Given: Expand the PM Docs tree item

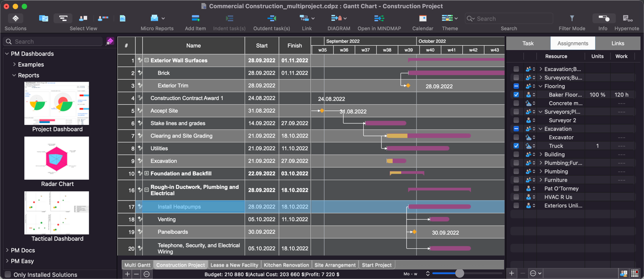Looking at the screenshot, I should point(7,250).
